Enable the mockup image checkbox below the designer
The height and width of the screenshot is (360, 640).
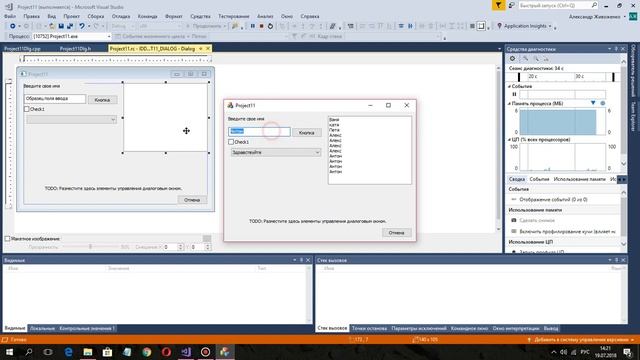click(7, 239)
